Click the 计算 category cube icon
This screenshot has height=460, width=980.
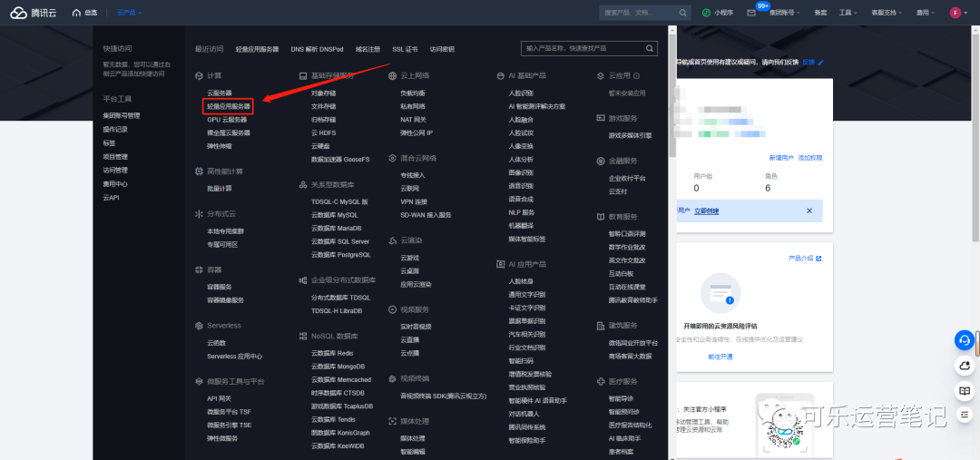[199, 75]
